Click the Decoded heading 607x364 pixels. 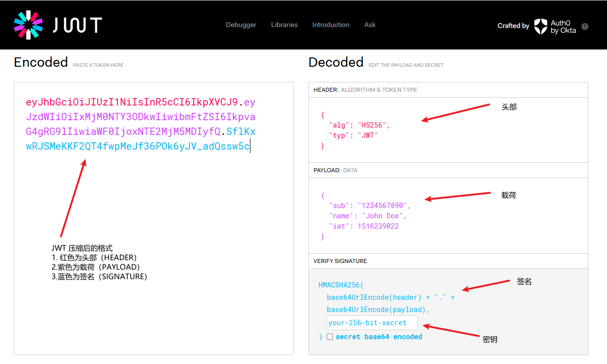pyautogui.click(x=336, y=62)
